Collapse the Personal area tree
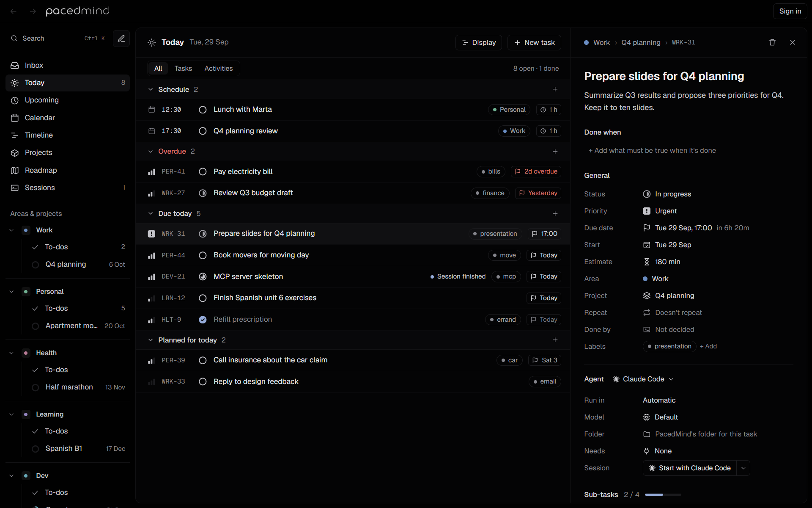Viewport: 812px width, 508px height. tap(11, 292)
